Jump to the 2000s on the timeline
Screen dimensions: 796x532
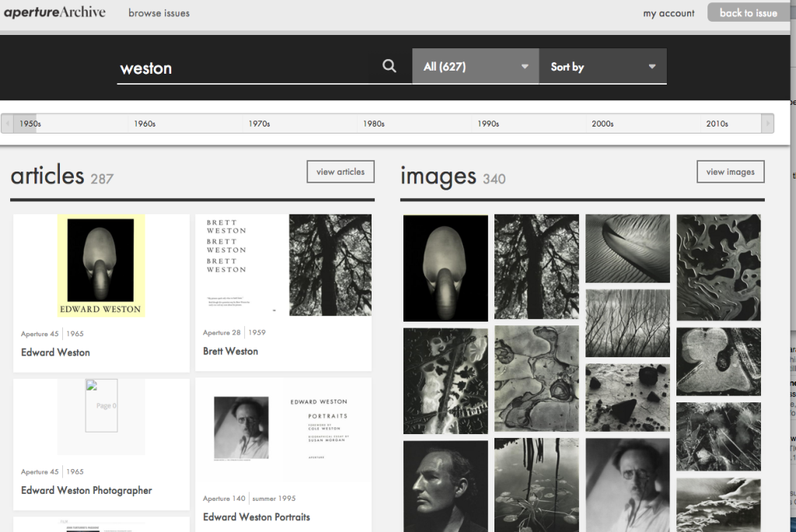click(602, 123)
